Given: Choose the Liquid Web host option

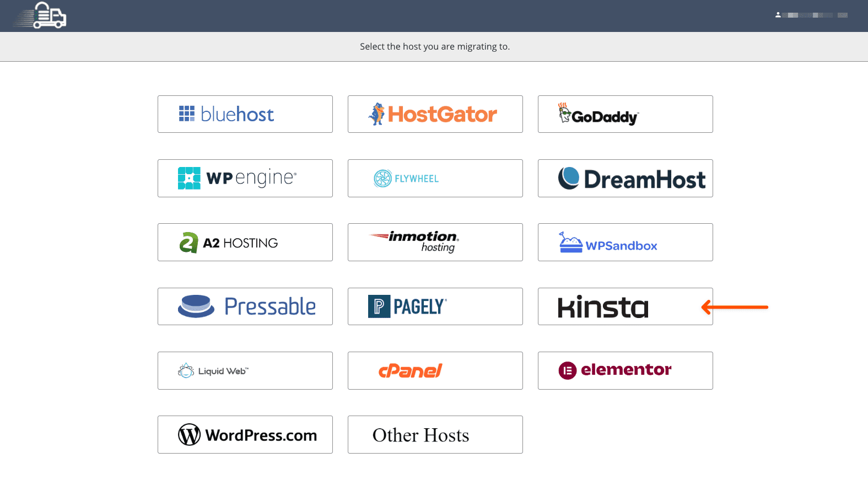Looking at the screenshot, I should point(245,370).
